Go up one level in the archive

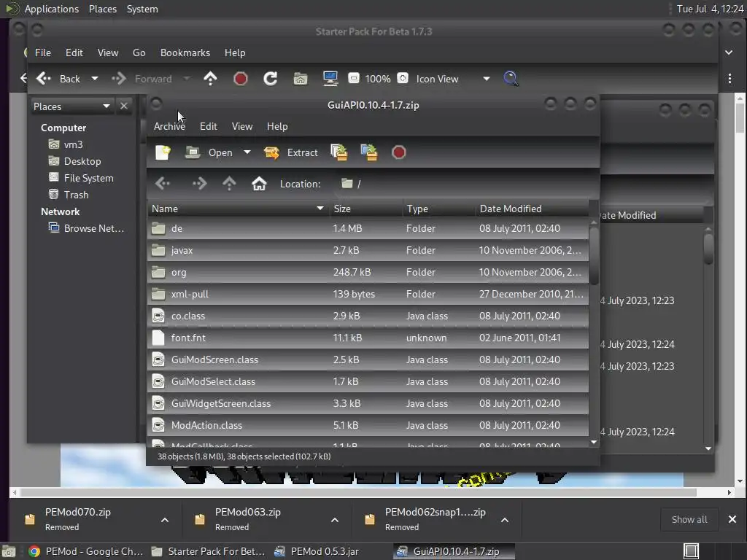[229, 183]
